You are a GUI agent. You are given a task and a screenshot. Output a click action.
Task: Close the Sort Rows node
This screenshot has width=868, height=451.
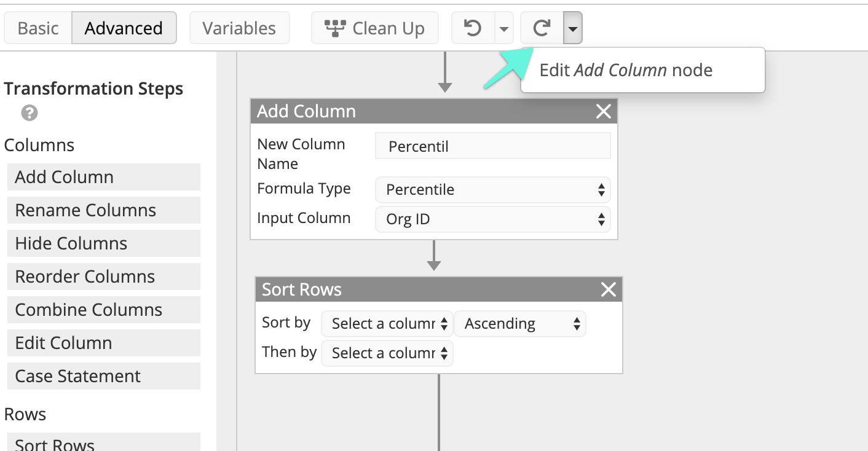[608, 289]
